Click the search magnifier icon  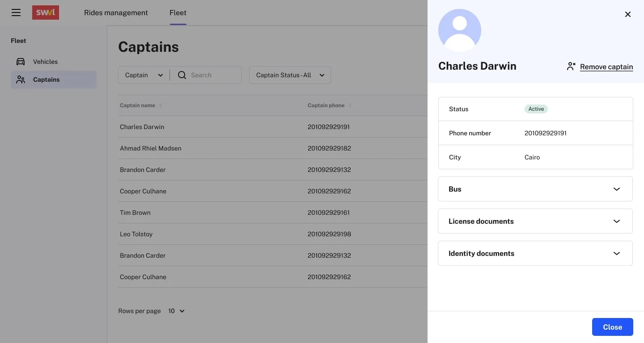182,75
